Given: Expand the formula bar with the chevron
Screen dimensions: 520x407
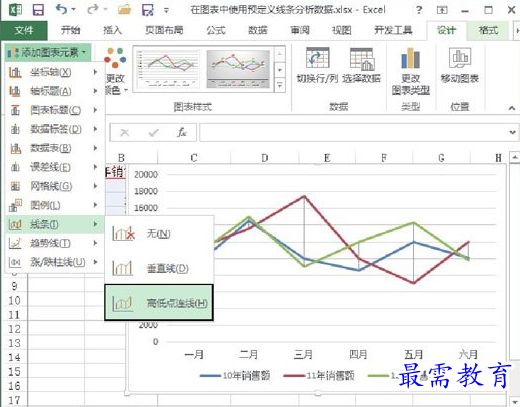Looking at the screenshot, I should pyautogui.click(x=512, y=132).
